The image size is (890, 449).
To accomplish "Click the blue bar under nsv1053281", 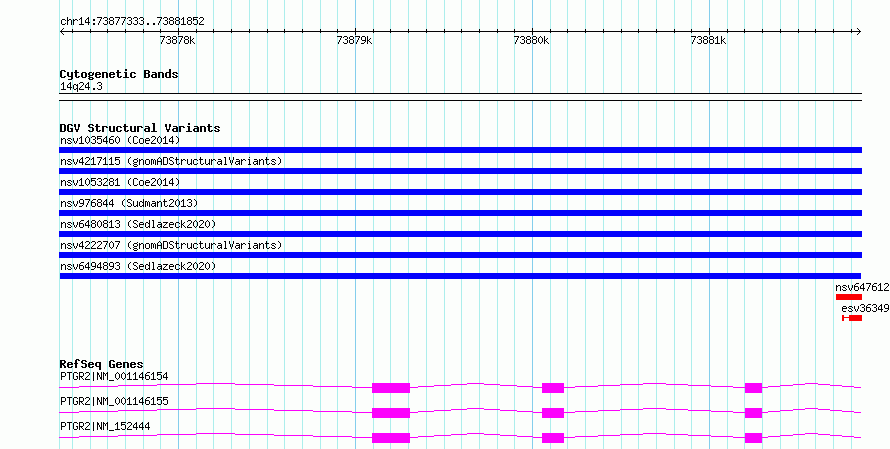I will [460, 192].
